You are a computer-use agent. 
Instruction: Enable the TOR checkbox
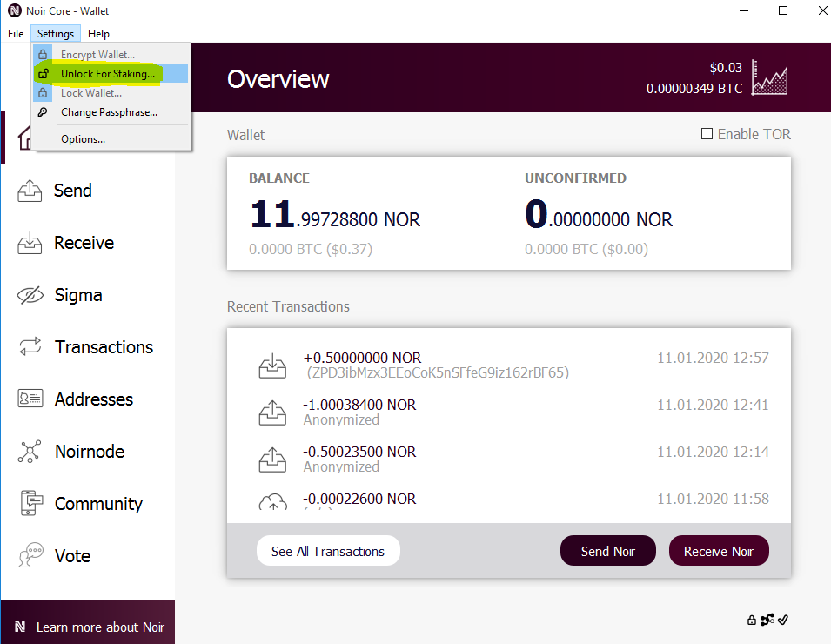707,134
